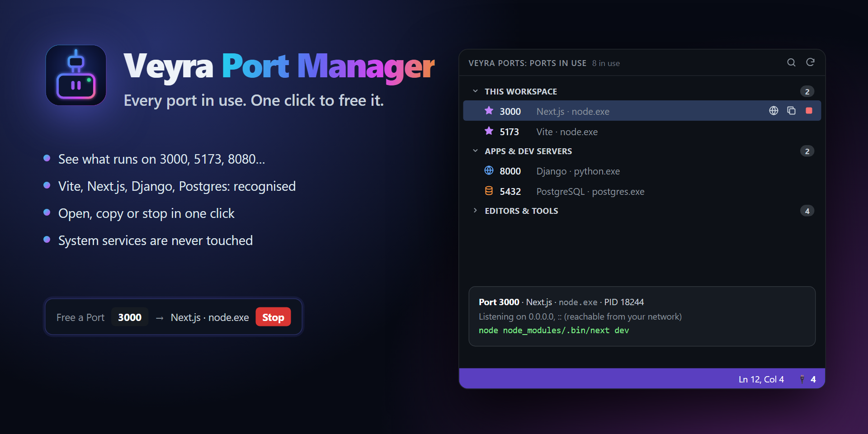Open port 3000 in browser via globe icon
This screenshot has width=868, height=434.
(774, 111)
